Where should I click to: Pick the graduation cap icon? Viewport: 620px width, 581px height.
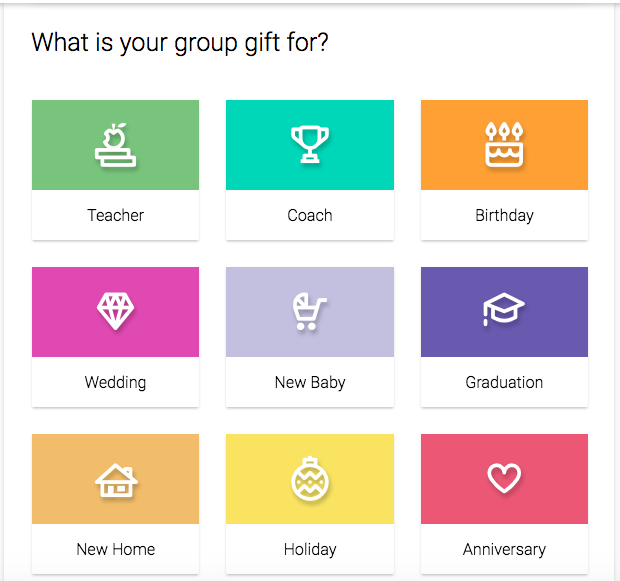point(504,310)
